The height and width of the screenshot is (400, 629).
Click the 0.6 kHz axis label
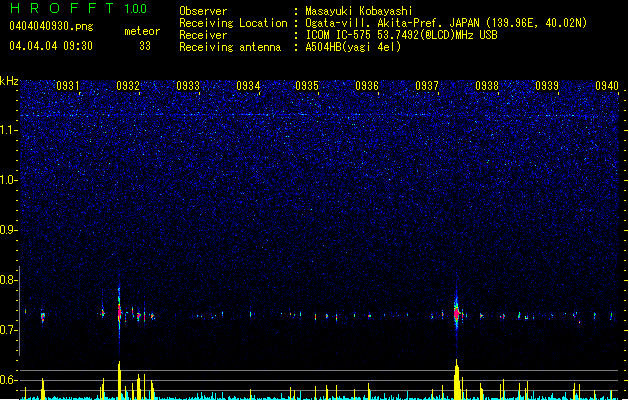pos(9,380)
